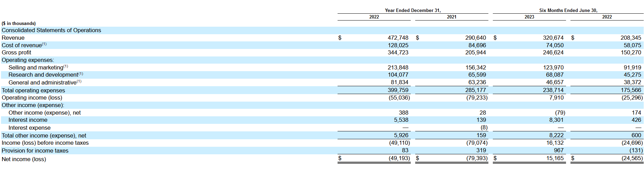
Task: Select the 2021 column header
Action: pos(451,17)
